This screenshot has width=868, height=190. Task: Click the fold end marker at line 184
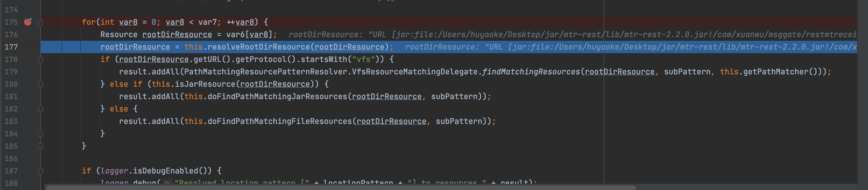click(x=40, y=134)
